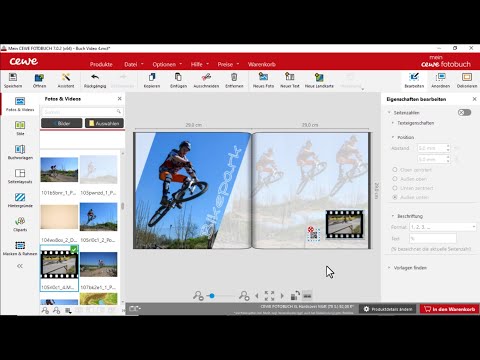Select the Außen oben radio option

395,179
